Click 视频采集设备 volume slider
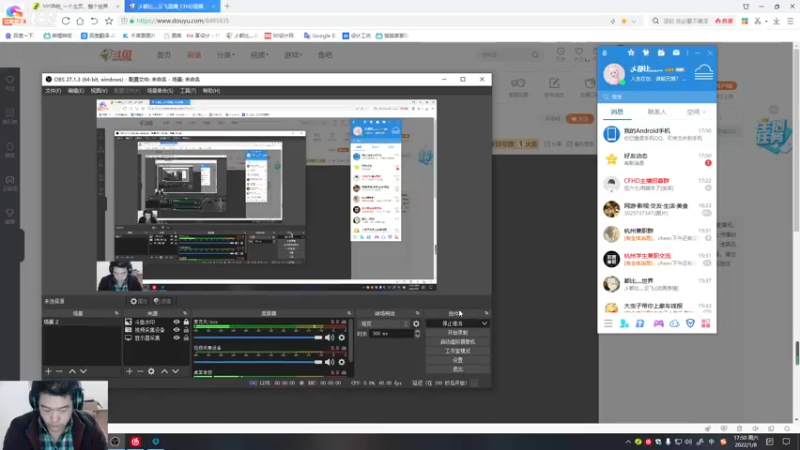This screenshot has width=800, height=450. pyautogui.click(x=258, y=362)
